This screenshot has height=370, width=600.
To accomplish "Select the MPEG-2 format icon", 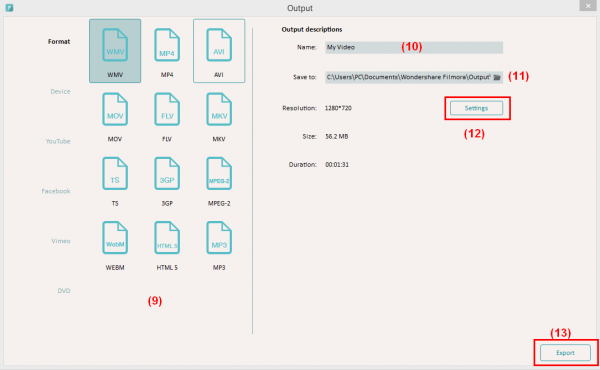I will pyautogui.click(x=219, y=174).
